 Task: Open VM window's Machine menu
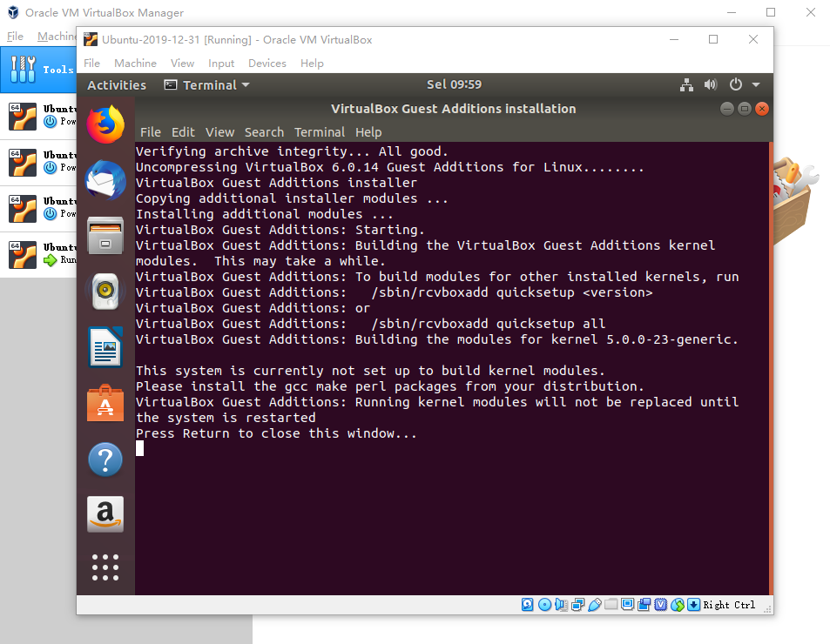click(x=136, y=64)
